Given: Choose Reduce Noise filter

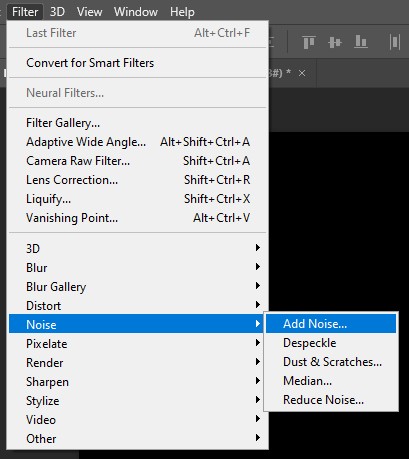Looking at the screenshot, I should pyautogui.click(x=331, y=400).
